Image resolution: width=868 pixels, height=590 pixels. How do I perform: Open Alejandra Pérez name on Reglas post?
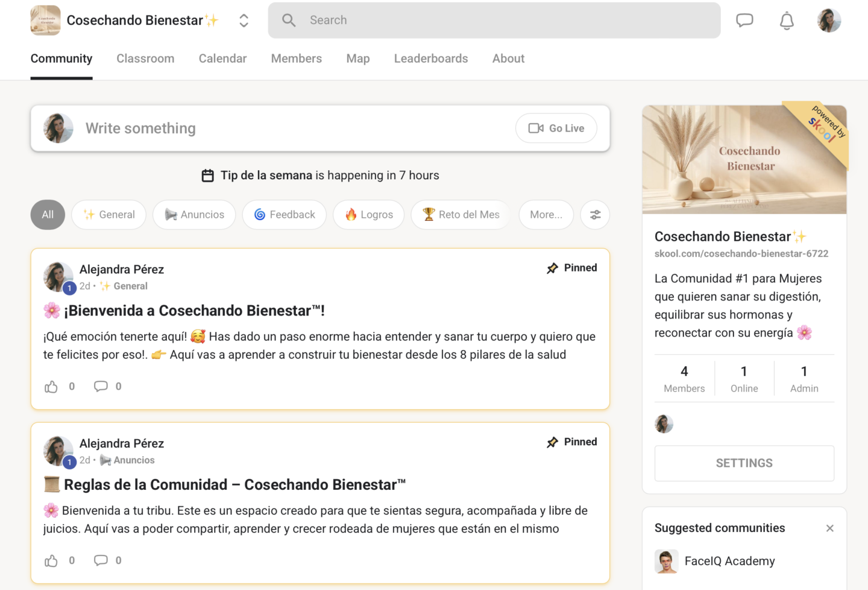click(x=122, y=443)
